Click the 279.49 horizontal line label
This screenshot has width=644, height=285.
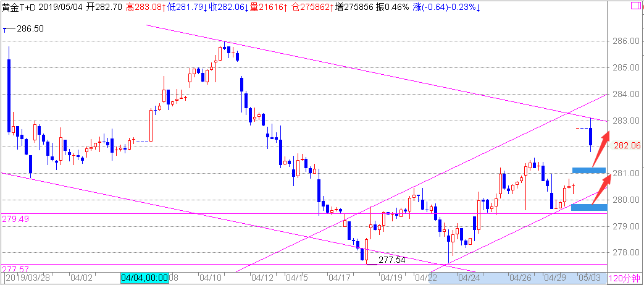click(x=15, y=219)
